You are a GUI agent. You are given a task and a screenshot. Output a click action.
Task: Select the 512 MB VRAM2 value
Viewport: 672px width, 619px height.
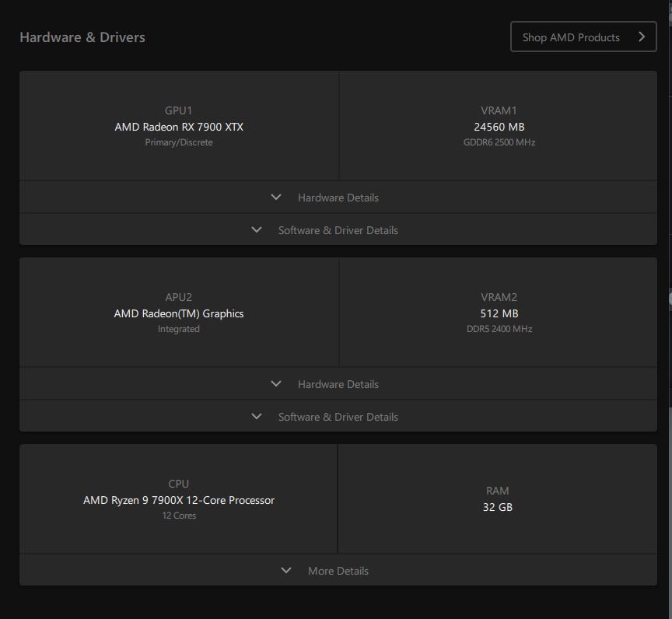pyautogui.click(x=499, y=313)
